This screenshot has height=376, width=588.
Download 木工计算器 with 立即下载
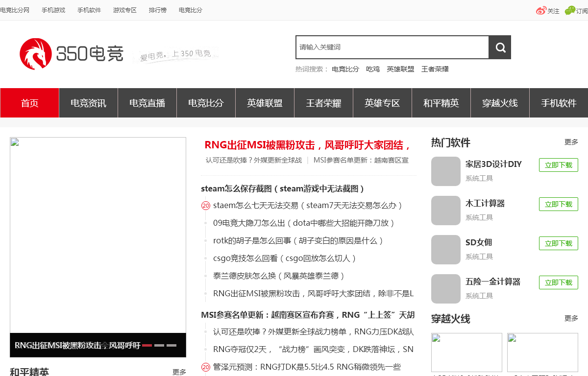tap(559, 204)
